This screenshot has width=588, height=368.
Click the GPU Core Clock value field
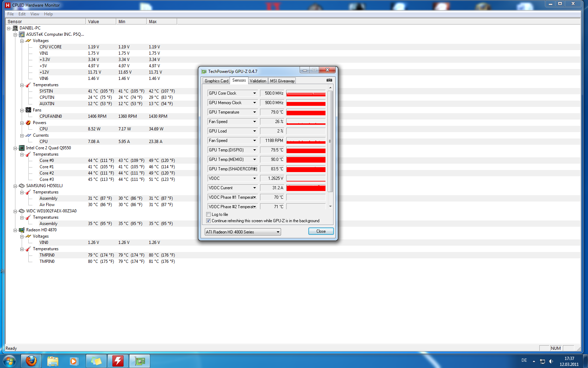(272, 93)
